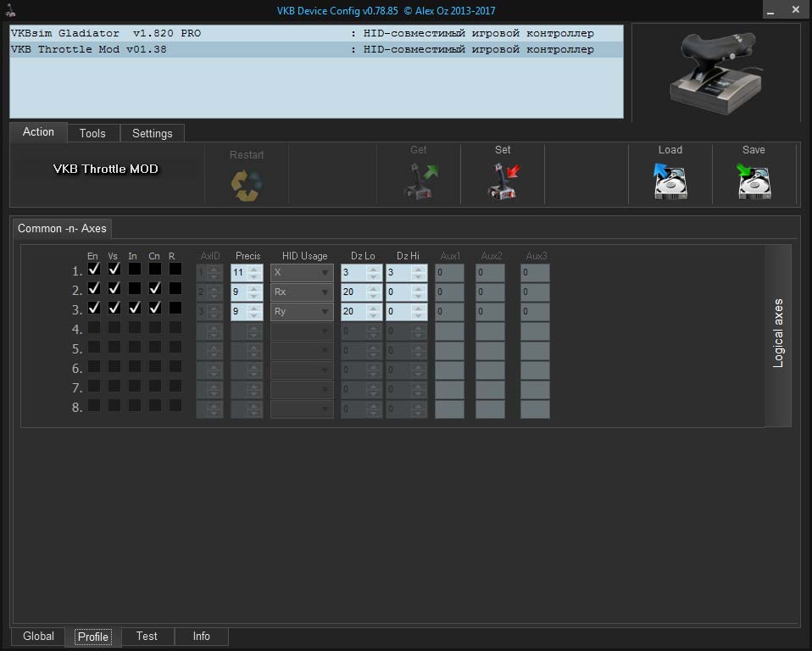The height and width of the screenshot is (651, 812).
Task: Click the Aux3 field of axis 3
Action: [535, 312]
